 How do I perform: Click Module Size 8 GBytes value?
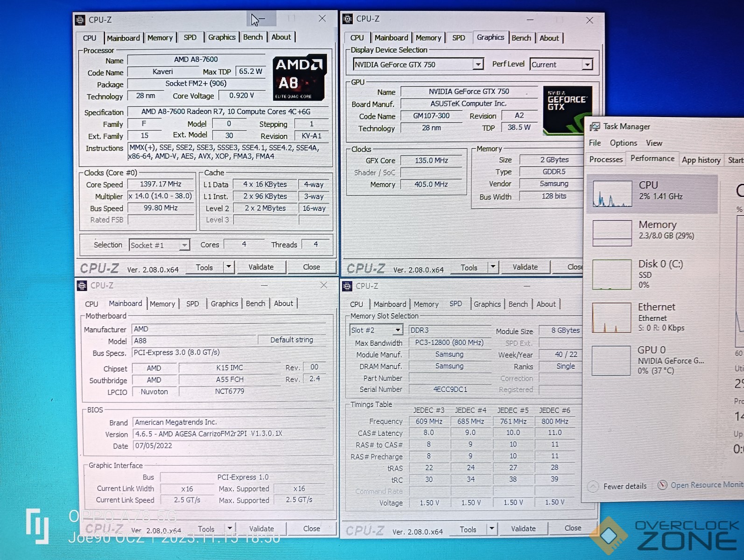(560, 330)
